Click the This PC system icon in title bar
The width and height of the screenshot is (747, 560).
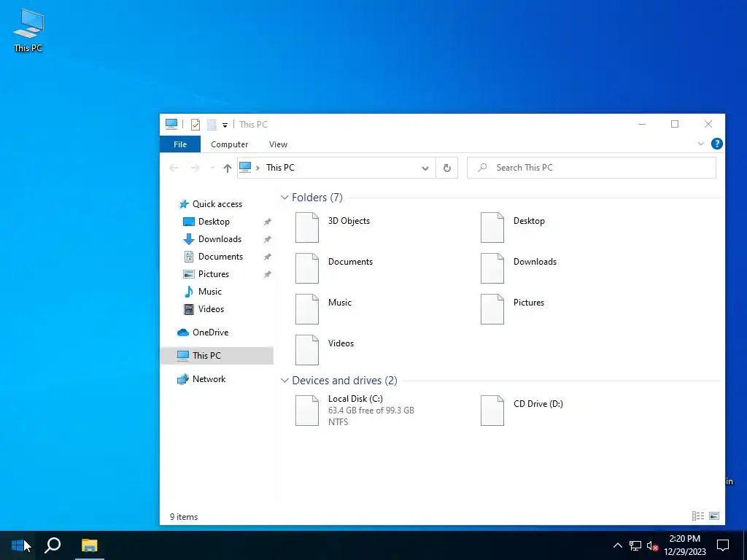(171, 124)
